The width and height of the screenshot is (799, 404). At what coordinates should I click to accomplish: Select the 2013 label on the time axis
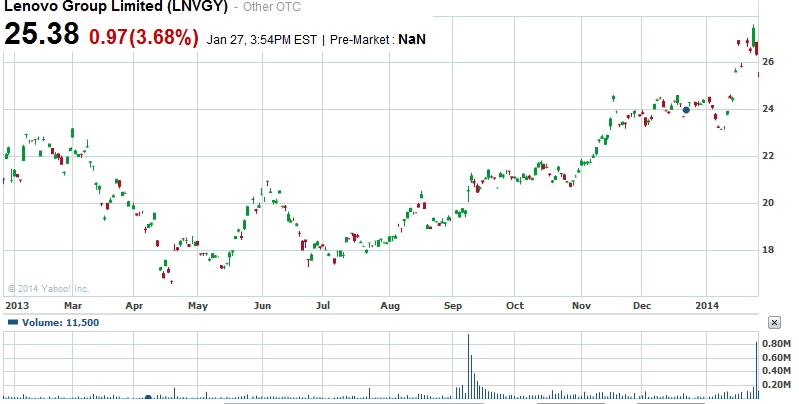click(17, 304)
